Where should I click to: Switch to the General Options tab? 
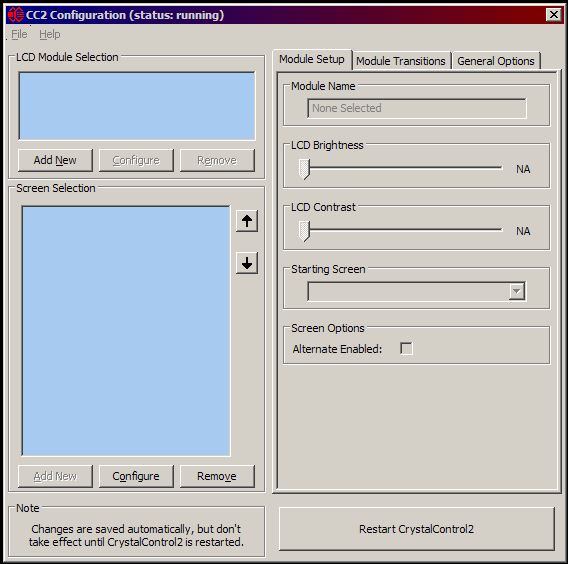496,61
